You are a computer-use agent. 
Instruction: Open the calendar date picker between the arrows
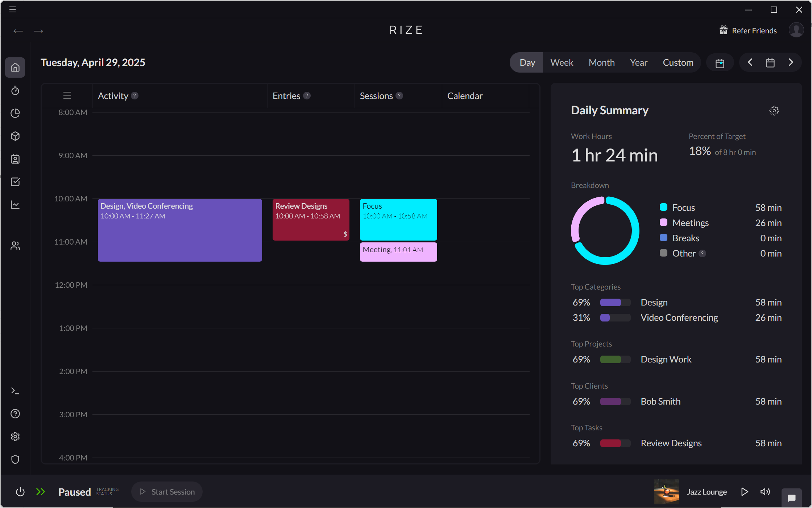pyautogui.click(x=770, y=62)
